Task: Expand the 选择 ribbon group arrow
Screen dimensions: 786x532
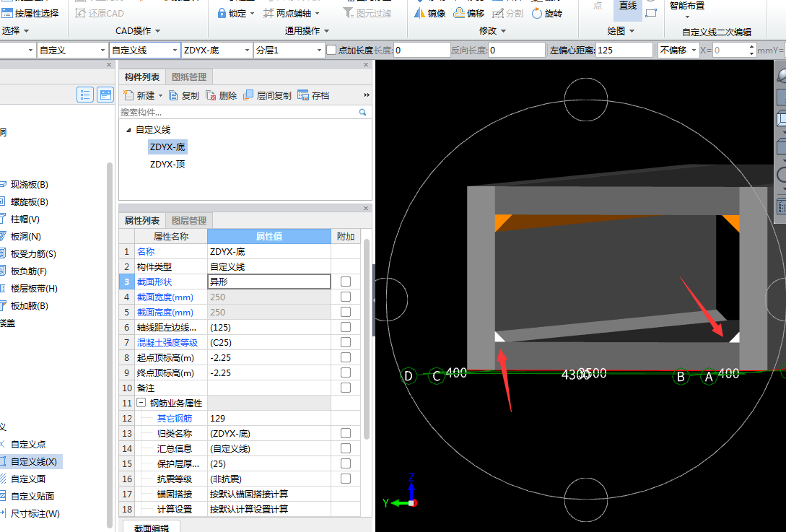Action: tap(27, 31)
